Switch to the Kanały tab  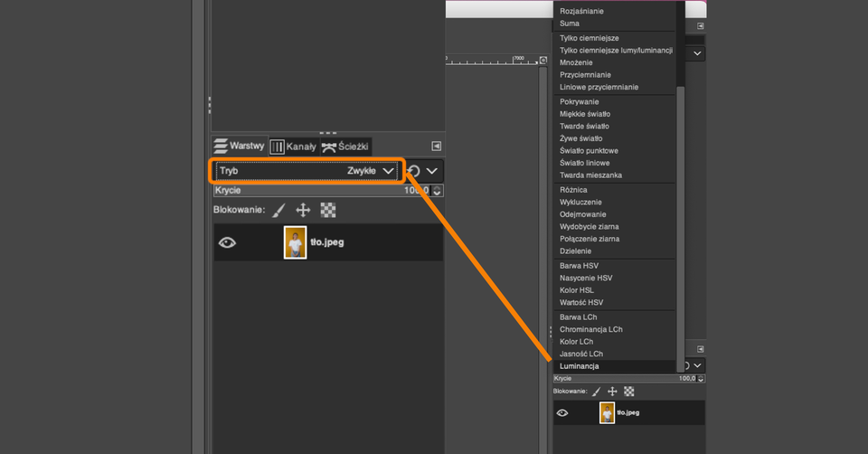[293, 146]
